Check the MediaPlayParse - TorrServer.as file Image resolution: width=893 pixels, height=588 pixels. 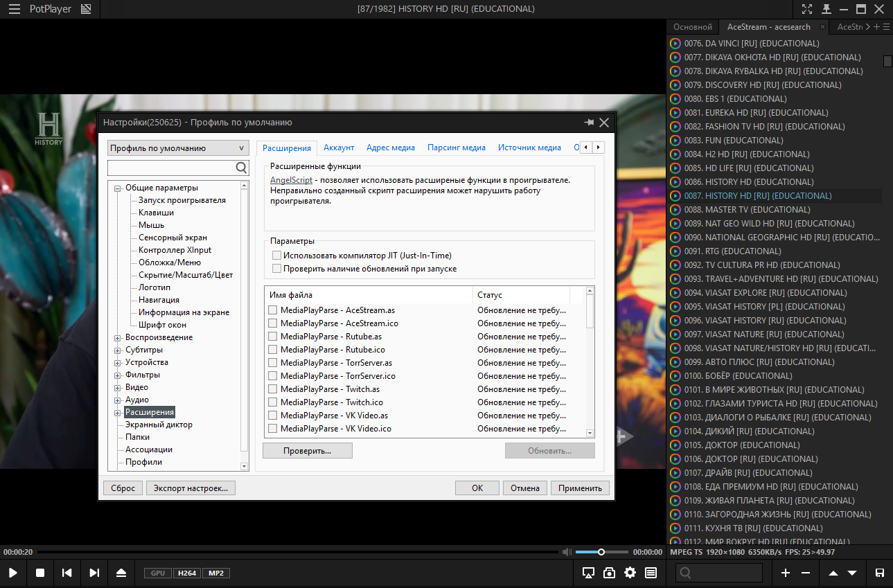coord(273,363)
